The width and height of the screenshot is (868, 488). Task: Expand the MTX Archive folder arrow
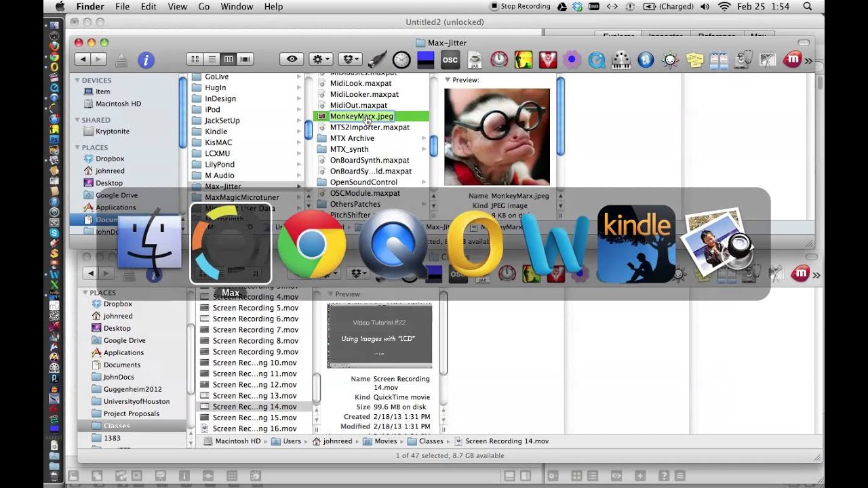point(424,138)
